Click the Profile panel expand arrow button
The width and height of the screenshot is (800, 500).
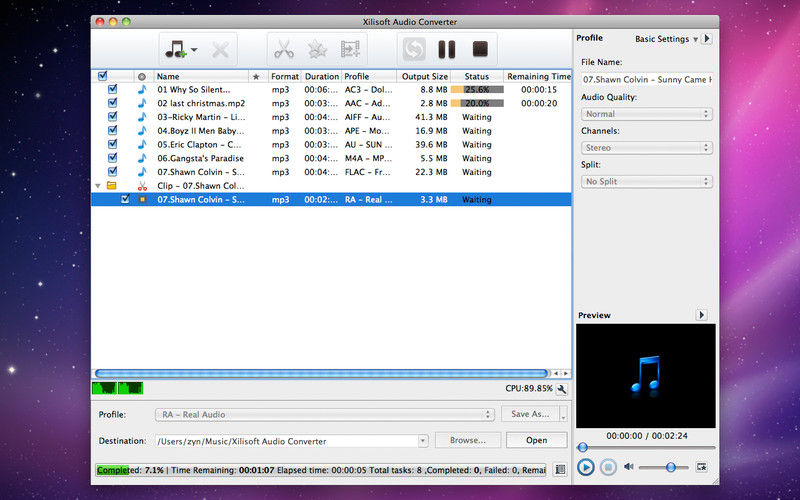[707, 39]
